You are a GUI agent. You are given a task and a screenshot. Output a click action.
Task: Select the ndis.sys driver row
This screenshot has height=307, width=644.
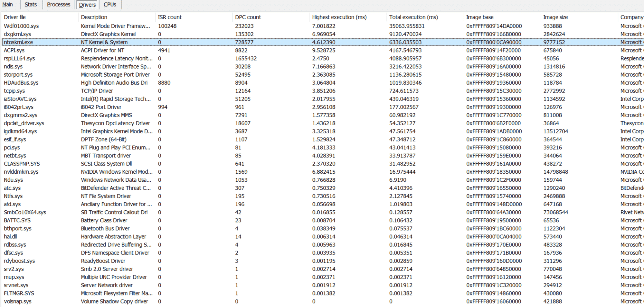click(323, 66)
